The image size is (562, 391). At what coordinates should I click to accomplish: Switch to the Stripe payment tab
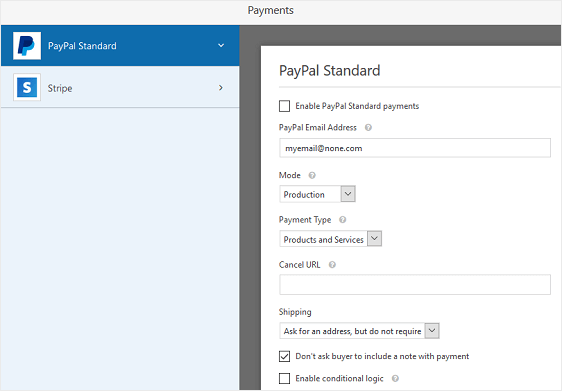click(x=120, y=87)
